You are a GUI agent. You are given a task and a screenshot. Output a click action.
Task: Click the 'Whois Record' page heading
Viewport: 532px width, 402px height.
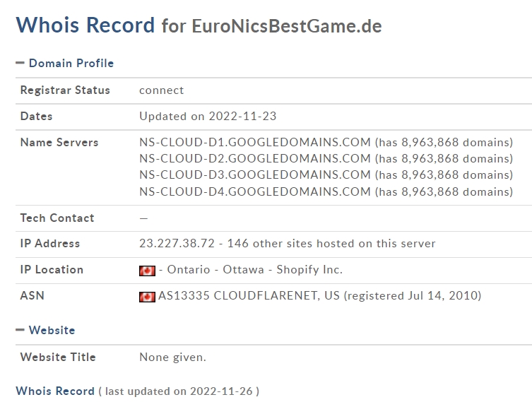tap(85, 25)
